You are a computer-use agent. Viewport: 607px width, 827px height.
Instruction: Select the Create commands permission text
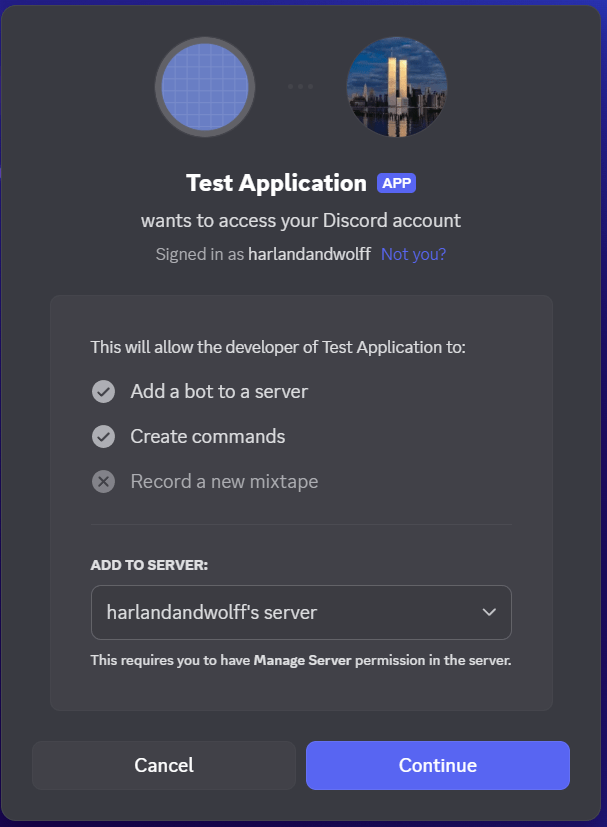[x=208, y=437]
